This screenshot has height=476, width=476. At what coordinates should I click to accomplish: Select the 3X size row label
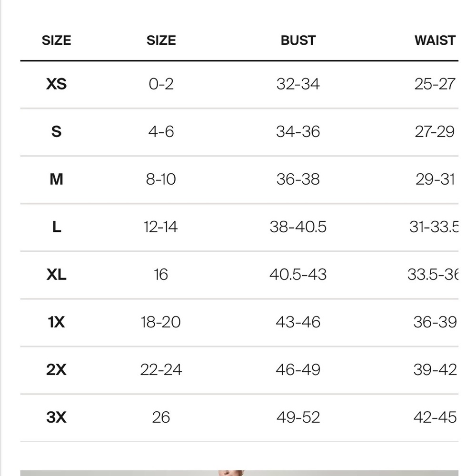point(56,417)
